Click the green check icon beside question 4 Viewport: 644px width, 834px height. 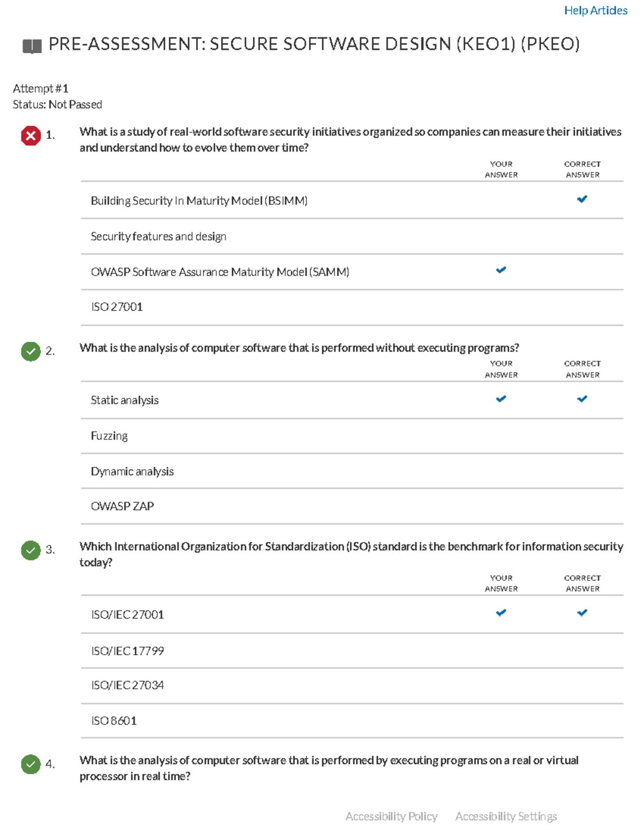31,765
